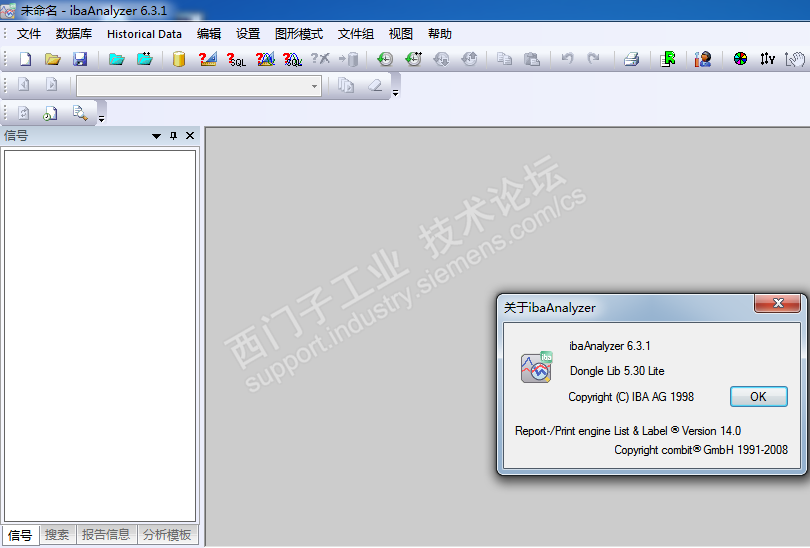Close the 关于ibaAnalyzer dialog with red X
The height and width of the screenshot is (548, 810).
click(778, 303)
